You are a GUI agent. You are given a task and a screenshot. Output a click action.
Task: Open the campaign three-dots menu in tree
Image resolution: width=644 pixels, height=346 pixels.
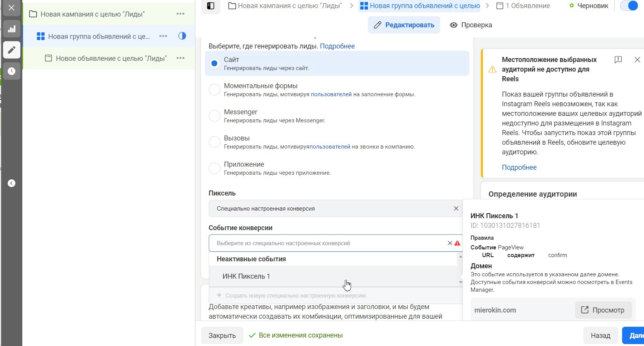tap(180, 14)
